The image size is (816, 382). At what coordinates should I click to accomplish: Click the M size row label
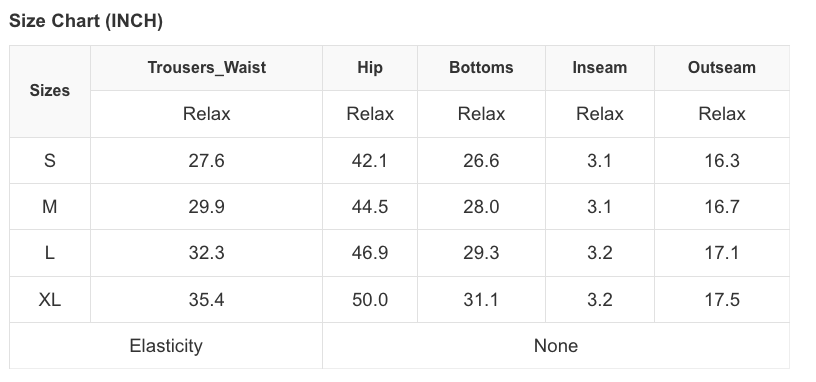coord(50,207)
